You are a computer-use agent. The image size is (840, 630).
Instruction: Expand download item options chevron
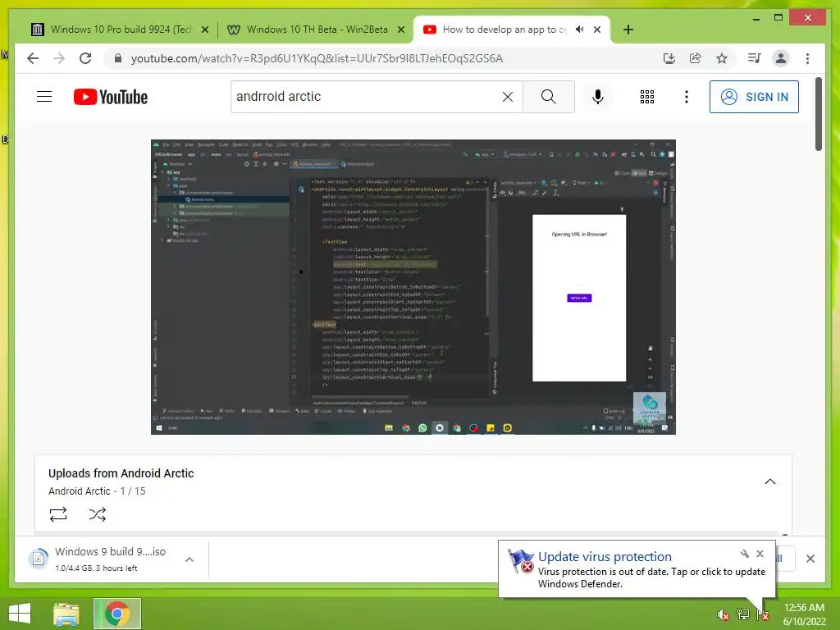(x=189, y=559)
